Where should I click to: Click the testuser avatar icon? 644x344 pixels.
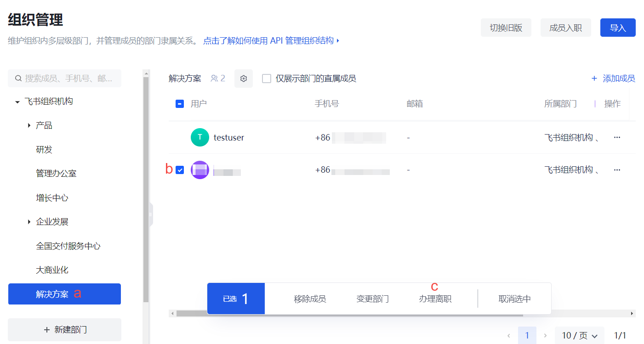[x=199, y=137]
